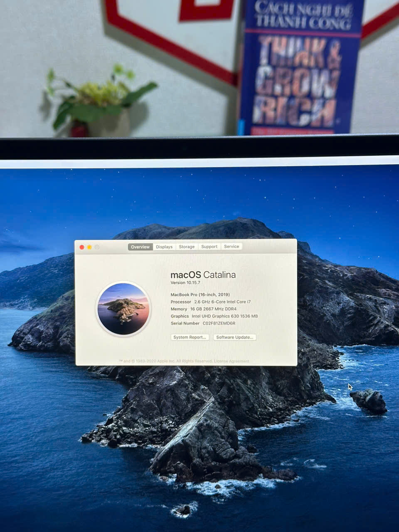Open the Displays tab
This screenshot has height=532, width=399.
click(x=164, y=247)
